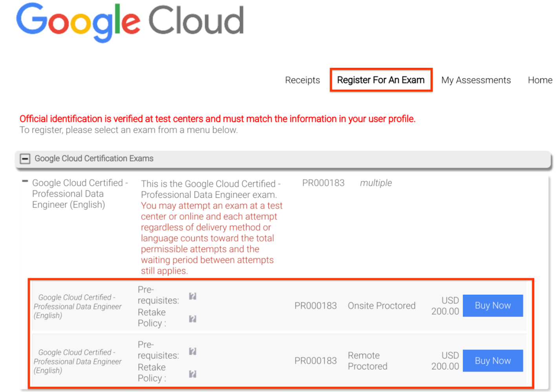Click the PR000183 code beside 'multiple'
560x392 pixels.
323,183
